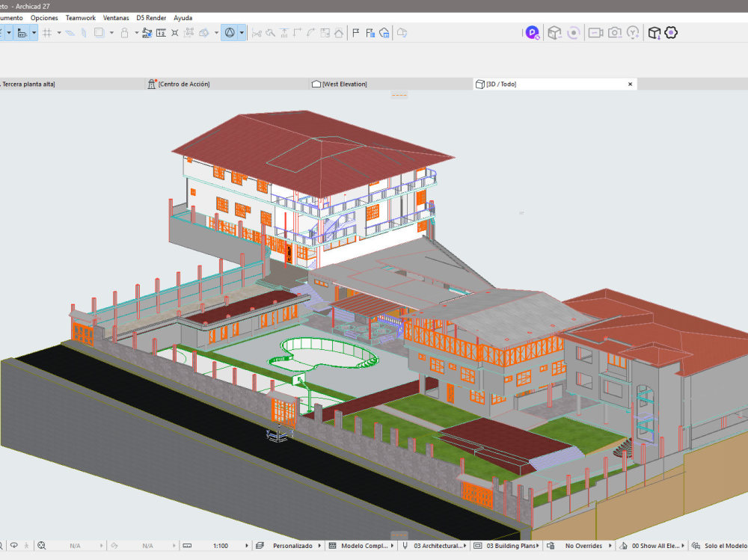Toggle the grid snap icon

coord(46,33)
